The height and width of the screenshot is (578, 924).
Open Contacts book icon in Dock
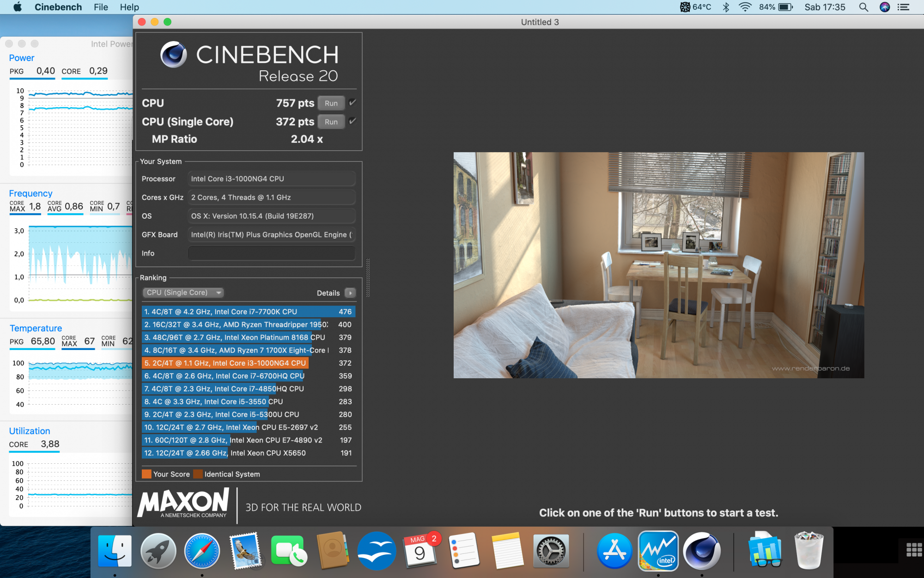[x=333, y=550]
